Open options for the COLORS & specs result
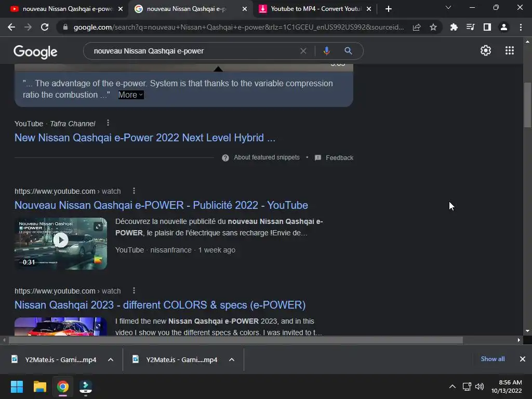 pos(134,290)
